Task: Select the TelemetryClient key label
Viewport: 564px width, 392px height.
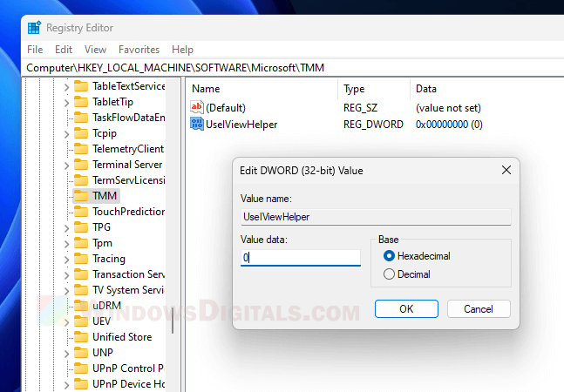Action: [x=128, y=149]
